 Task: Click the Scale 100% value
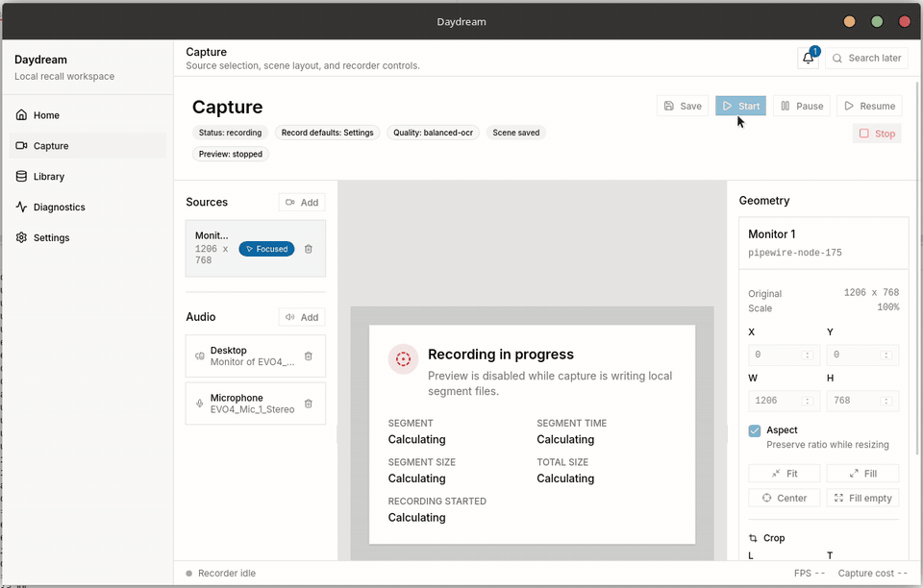887,306
